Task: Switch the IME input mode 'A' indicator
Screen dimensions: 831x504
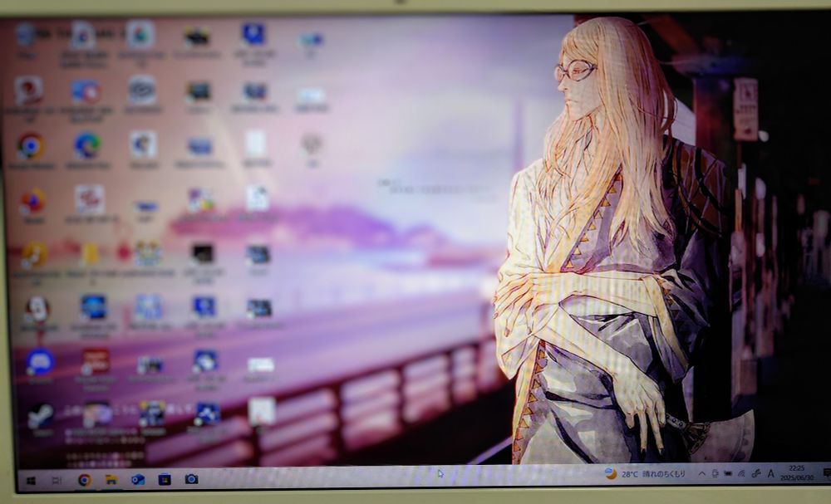Action: [x=770, y=473]
